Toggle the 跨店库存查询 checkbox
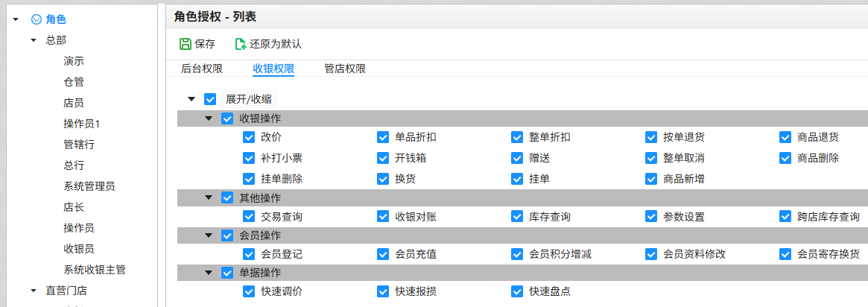This screenshot has width=868, height=307. [785, 216]
